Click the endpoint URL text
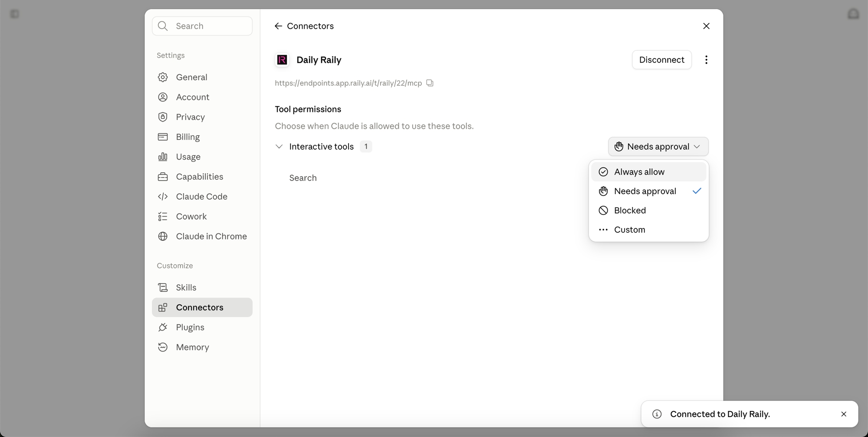Screen dimensions: 868x437 tap(348, 83)
